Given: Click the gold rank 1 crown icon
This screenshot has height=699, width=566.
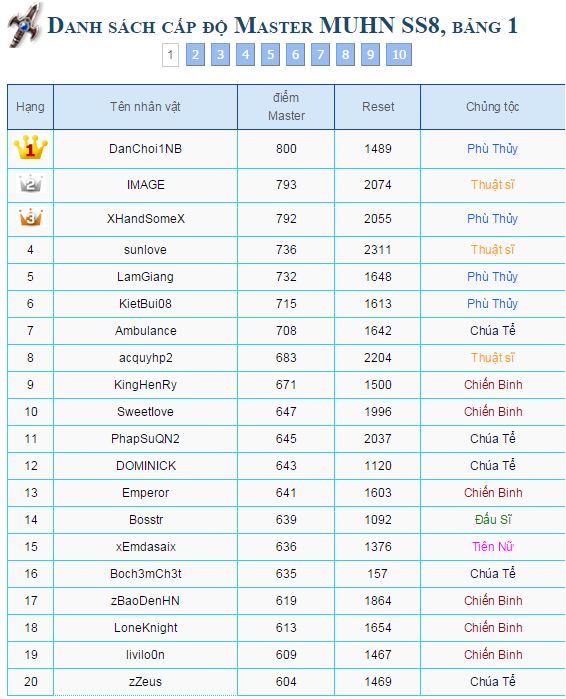Looking at the screenshot, I should pos(30,148).
